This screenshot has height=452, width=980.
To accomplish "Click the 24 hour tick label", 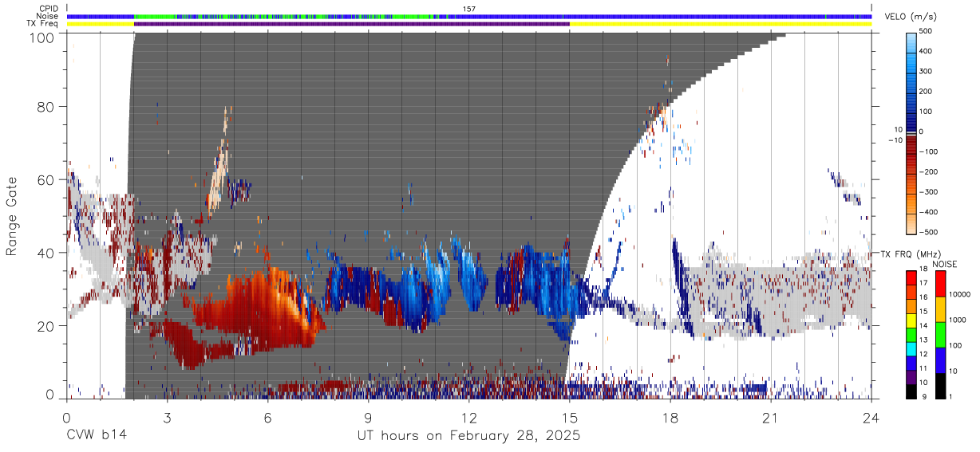I will tap(871, 417).
